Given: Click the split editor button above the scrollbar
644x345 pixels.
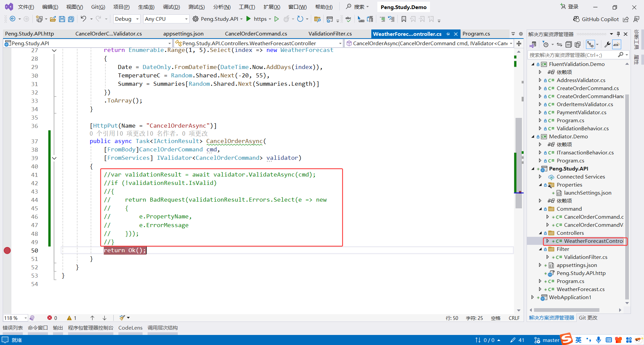Looking at the screenshot, I should coord(519,44).
